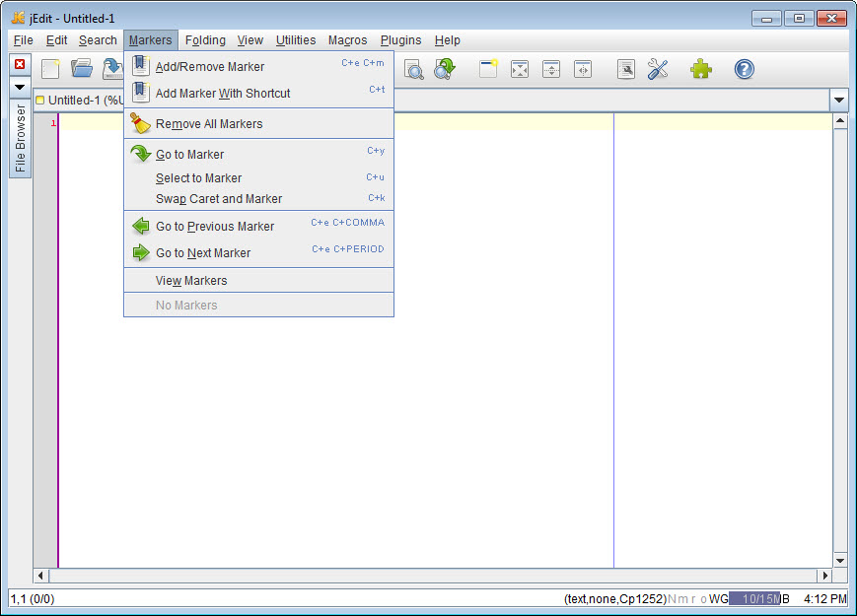
Task: Choose Add Marker With Shortcut
Action: [x=259, y=94]
